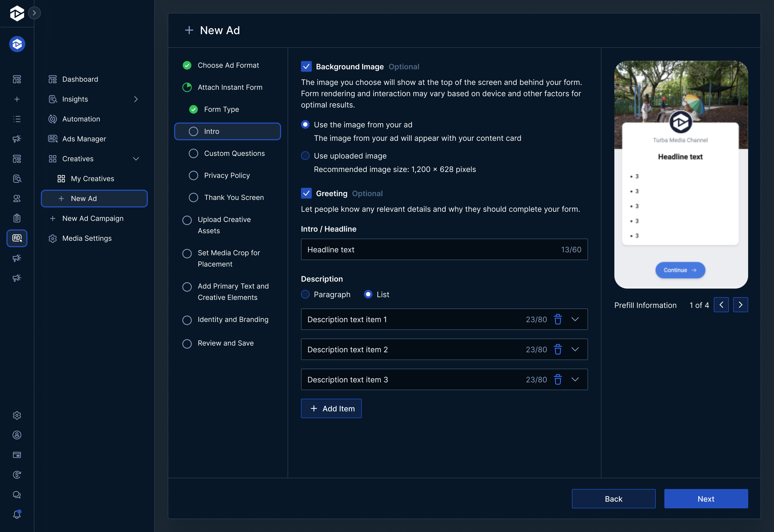The width and height of the screenshot is (774, 532).
Task: Select Paragraph as the description style
Action: pos(305,294)
